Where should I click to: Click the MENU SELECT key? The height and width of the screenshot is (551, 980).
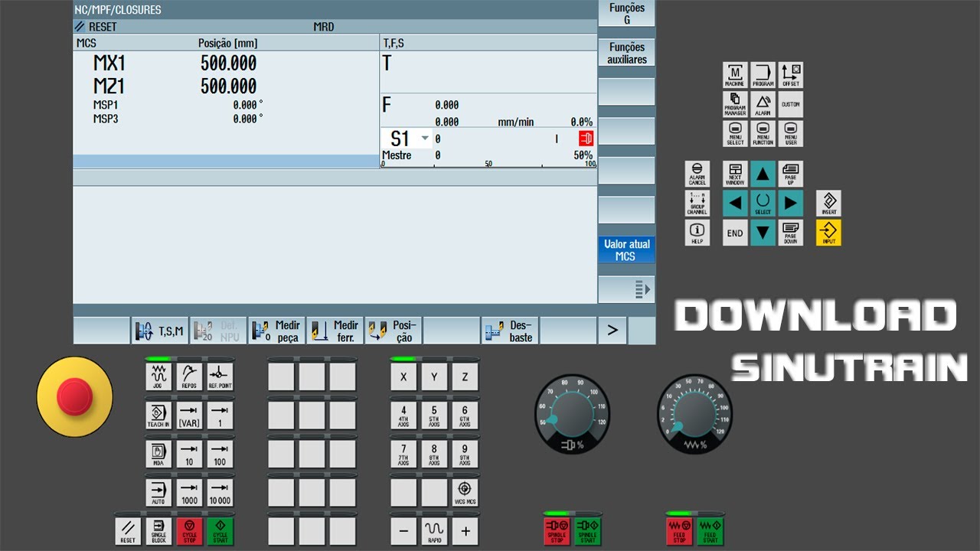click(x=735, y=133)
